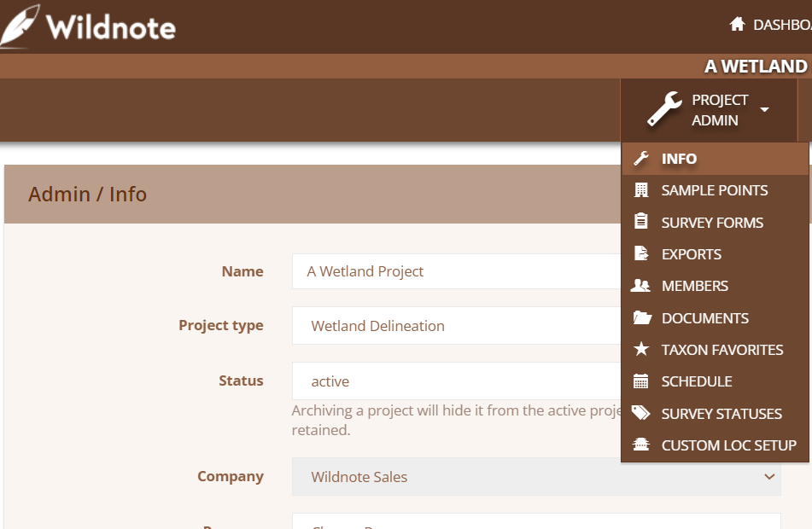
Task: Click the Sample Points building icon
Action: point(641,190)
